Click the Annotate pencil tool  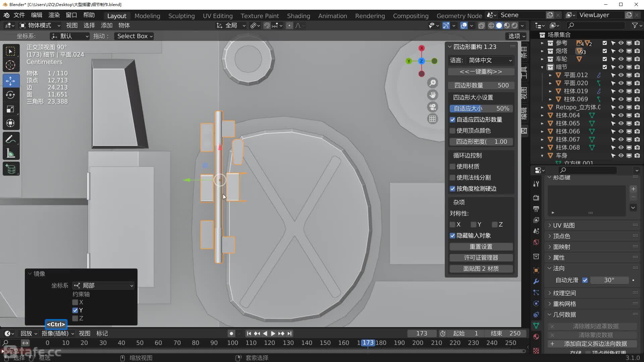tap(11, 139)
